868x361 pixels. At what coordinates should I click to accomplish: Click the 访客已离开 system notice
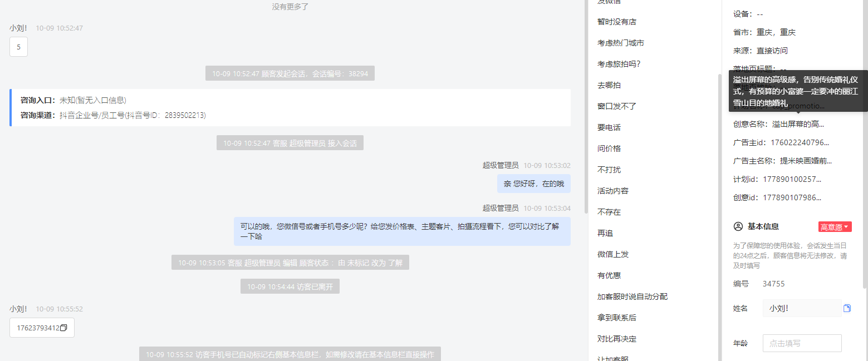click(290, 286)
